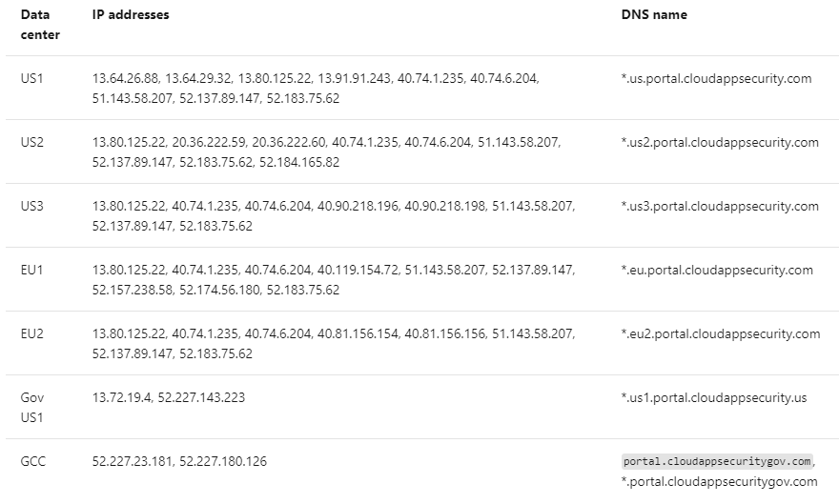The image size is (839, 504).
Task: Select the GCC data center cell
Action: coord(33,462)
